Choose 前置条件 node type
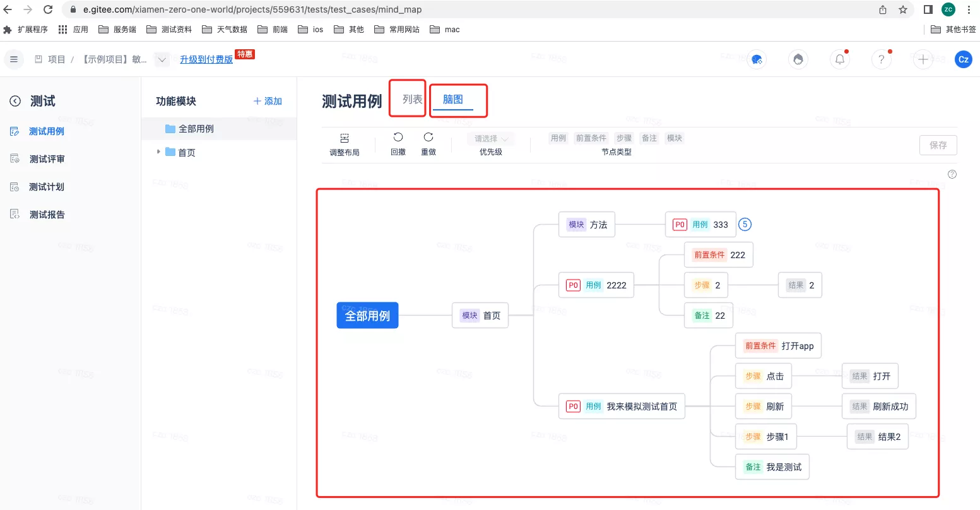This screenshot has height=510, width=980. 591,138
